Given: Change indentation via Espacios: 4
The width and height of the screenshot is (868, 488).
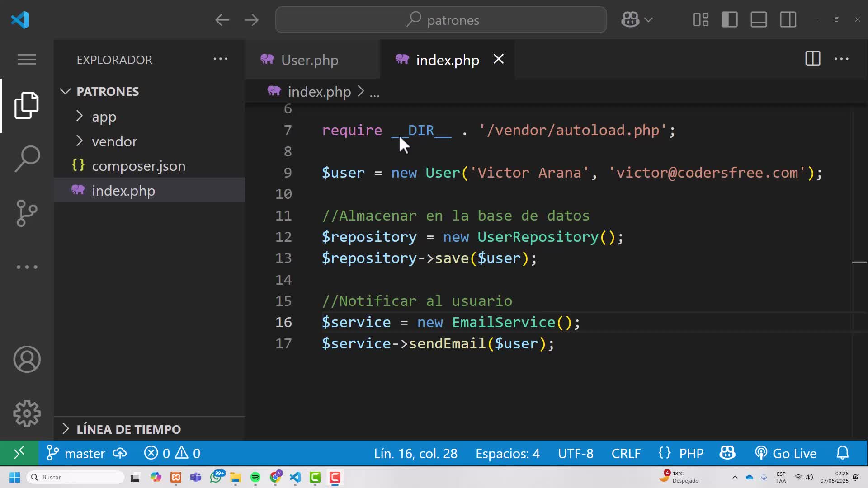Looking at the screenshot, I should [x=507, y=453].
